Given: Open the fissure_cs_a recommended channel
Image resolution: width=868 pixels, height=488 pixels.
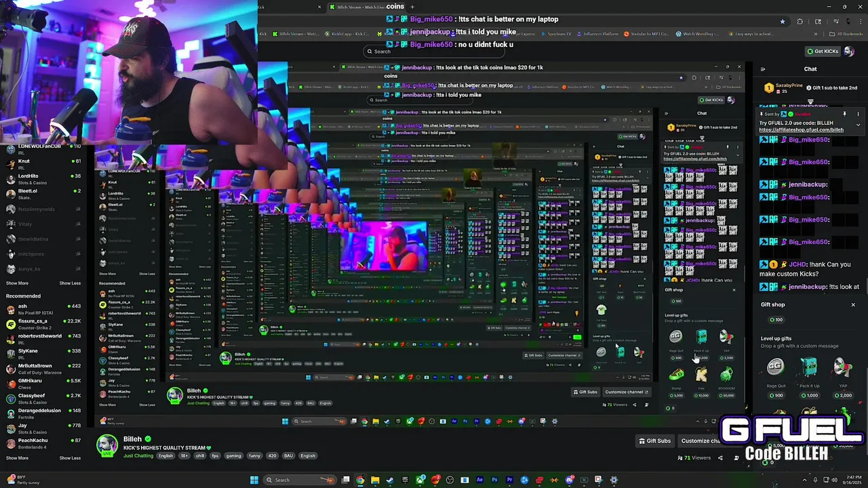Looking at the screenshot, I should click(43, 323).
